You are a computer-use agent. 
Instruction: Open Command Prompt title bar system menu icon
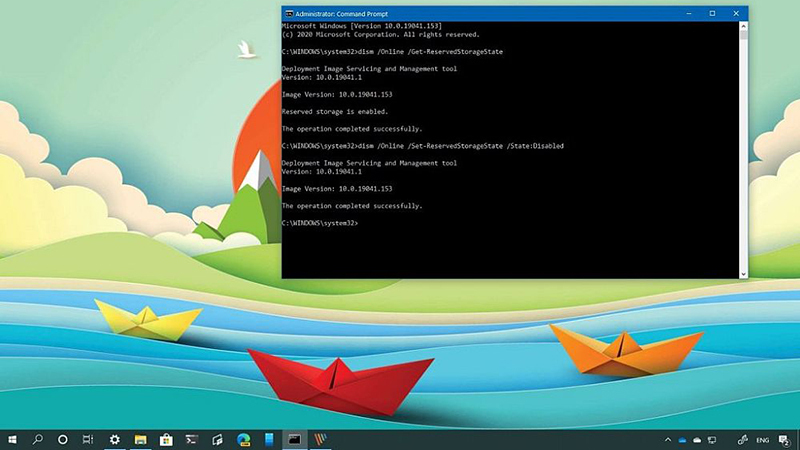[289, 13]
